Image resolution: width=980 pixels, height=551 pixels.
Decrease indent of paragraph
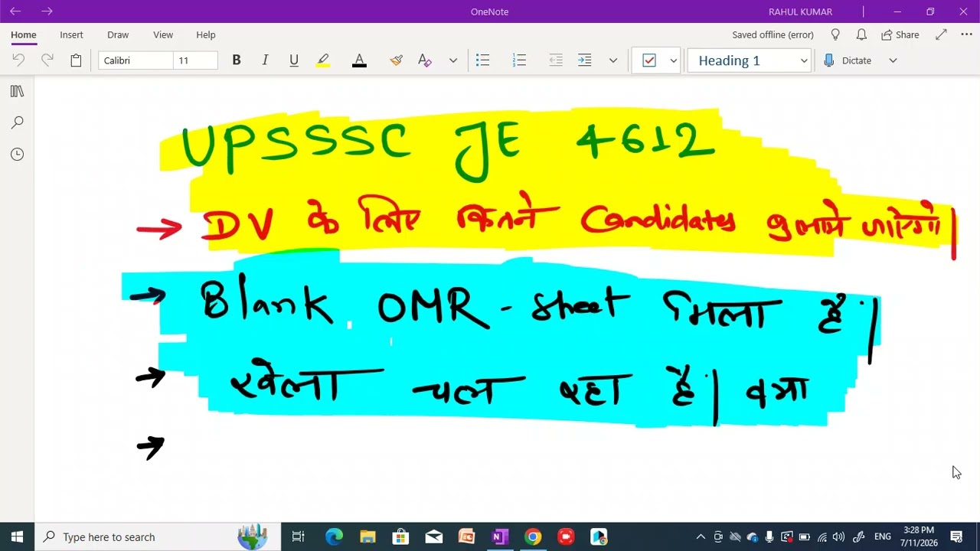[556, 60]
